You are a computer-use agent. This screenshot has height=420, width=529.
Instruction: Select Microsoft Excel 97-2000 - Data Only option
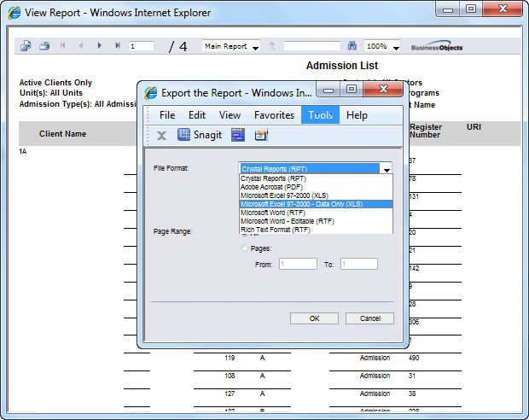pyautogui.click(x=316, y=204)
